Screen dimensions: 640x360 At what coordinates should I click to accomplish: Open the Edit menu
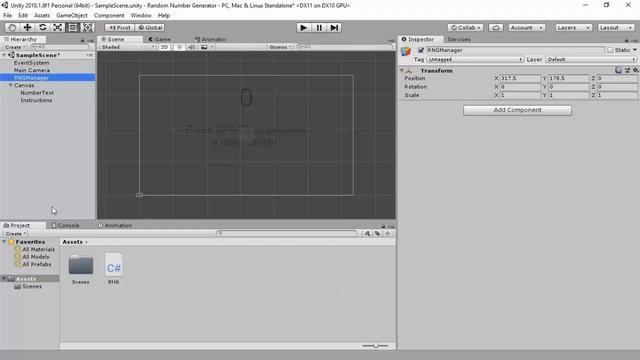pos(23,16)
